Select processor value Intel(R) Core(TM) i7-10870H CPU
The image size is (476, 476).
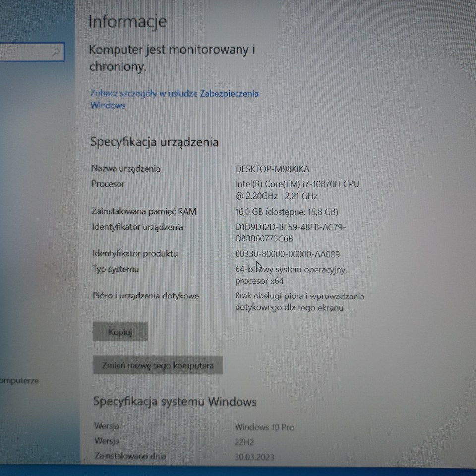(297, 184)
